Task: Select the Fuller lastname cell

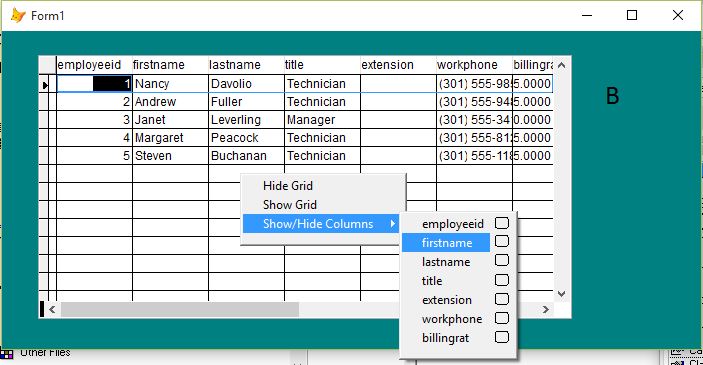Action: click(x=246, y=102)
